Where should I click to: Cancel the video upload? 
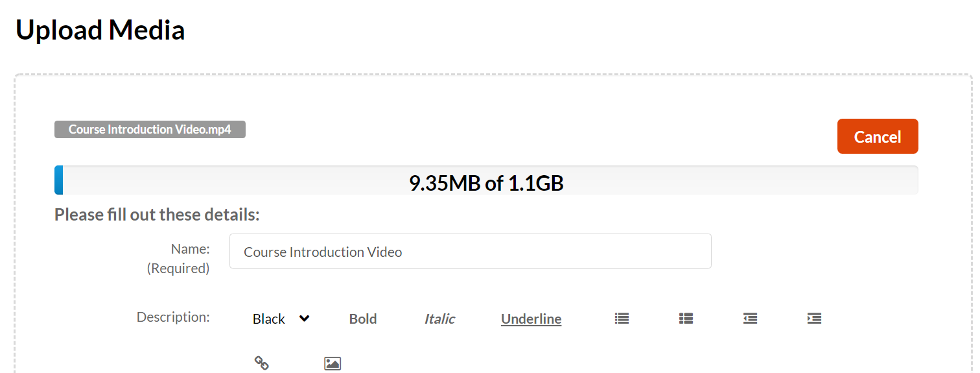tap(878, 136)
